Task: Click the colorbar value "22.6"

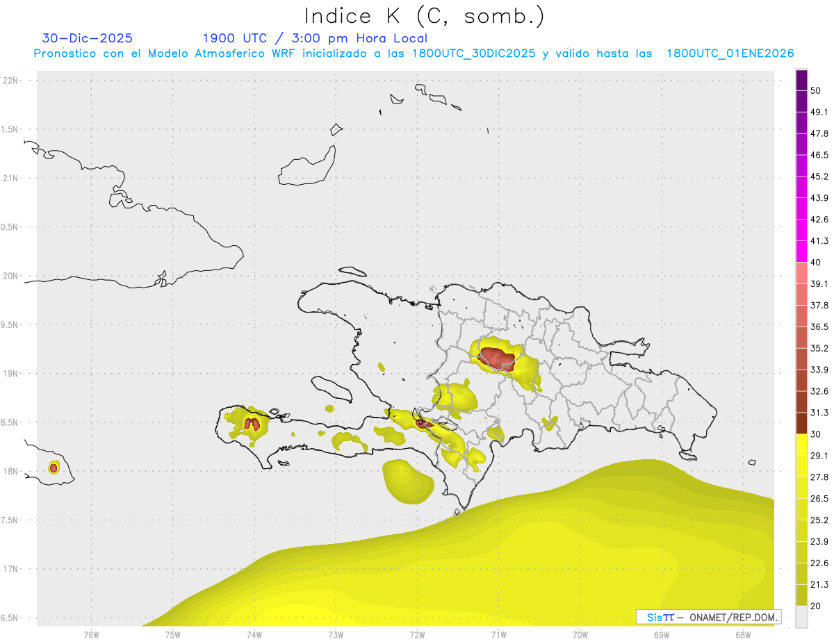Action: coord(819,563)
